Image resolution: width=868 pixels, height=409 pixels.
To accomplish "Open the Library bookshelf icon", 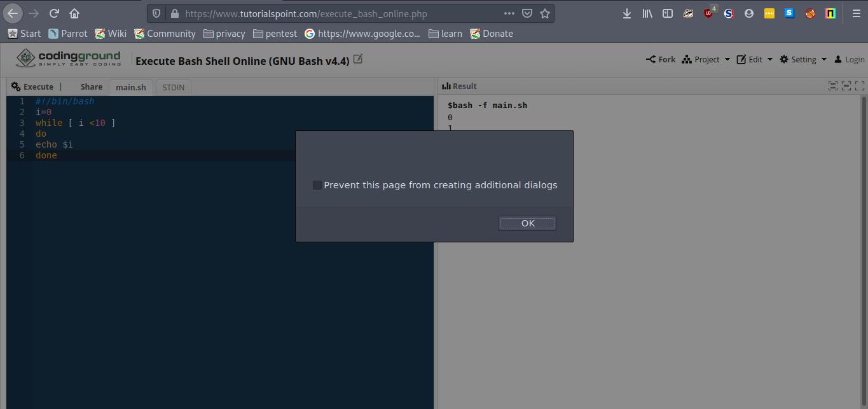I will click(647, 13).
